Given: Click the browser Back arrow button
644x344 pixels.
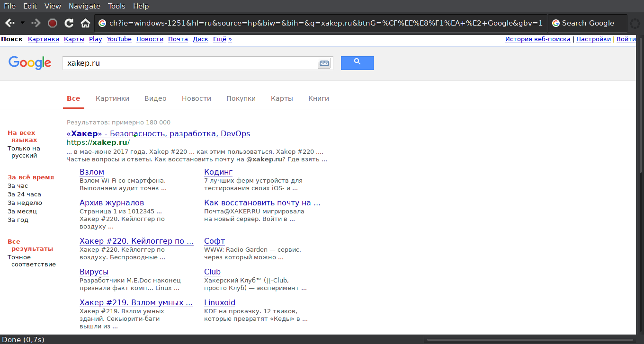Looking at the screenshot, I should [x=9, y=23].
